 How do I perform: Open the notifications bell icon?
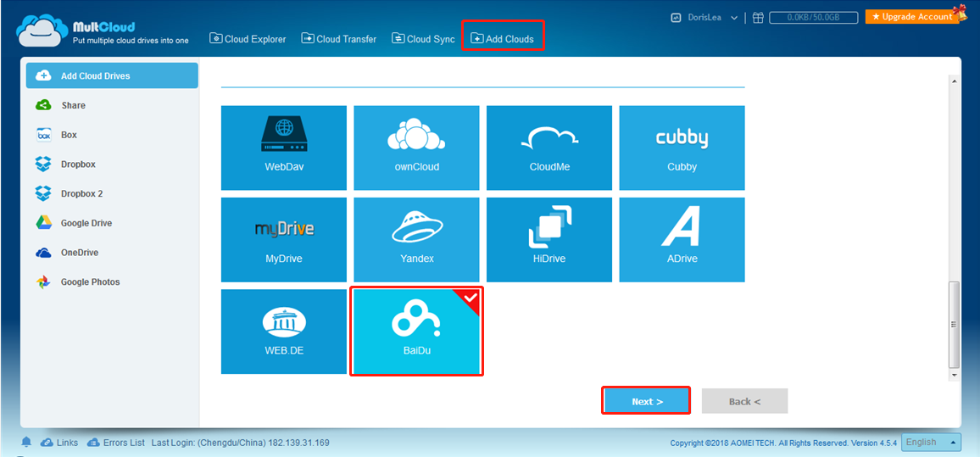point(26,443)
